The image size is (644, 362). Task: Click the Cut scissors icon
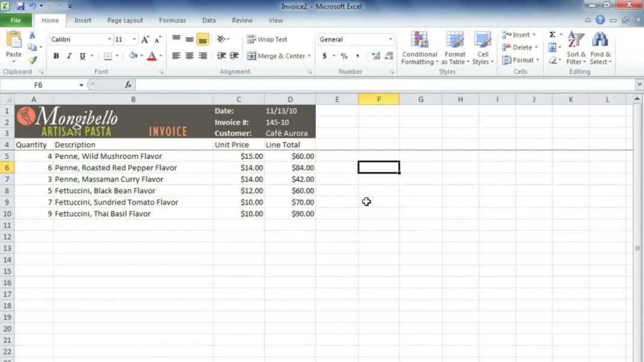tap(32, 35)
